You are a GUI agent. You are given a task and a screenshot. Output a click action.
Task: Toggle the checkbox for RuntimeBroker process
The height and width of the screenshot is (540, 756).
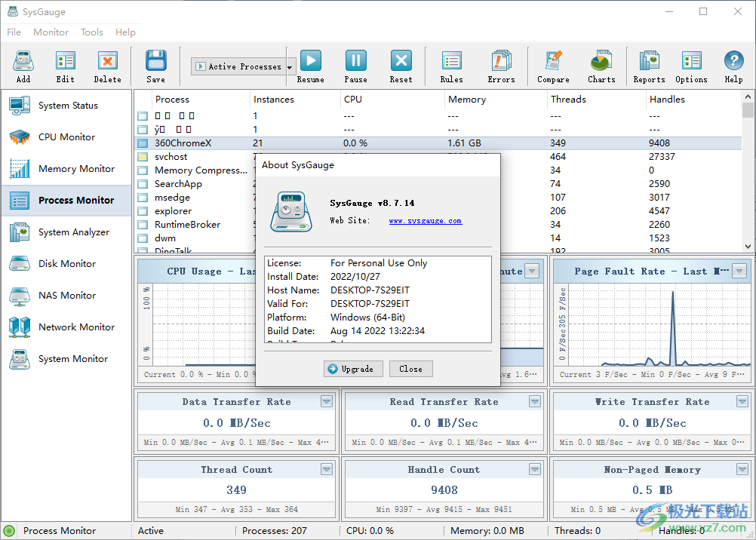click(x=143, y=225)
